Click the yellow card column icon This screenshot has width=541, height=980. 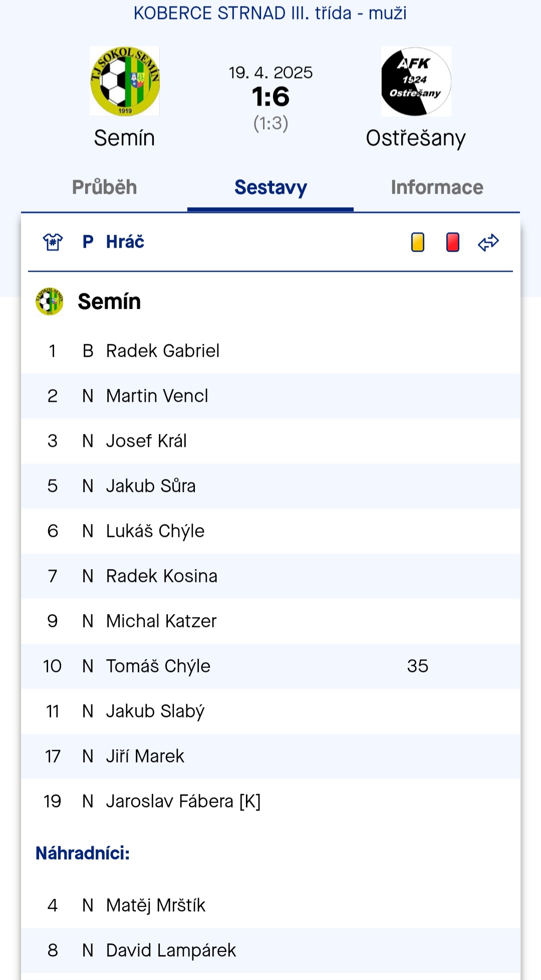coord(418,242)
